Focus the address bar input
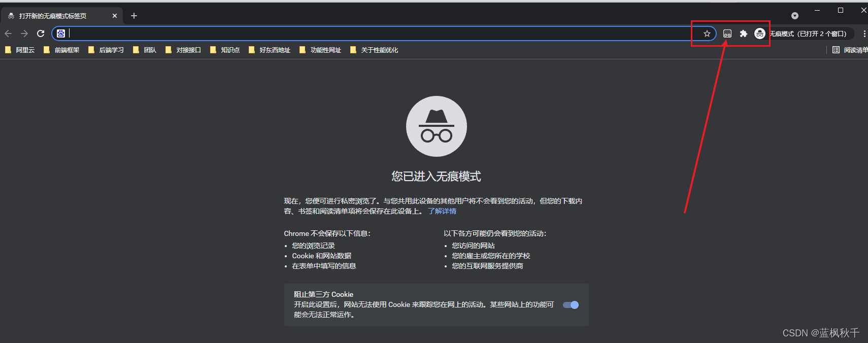The width and height of the screenshot is (868, 343). tap(383, 33)
